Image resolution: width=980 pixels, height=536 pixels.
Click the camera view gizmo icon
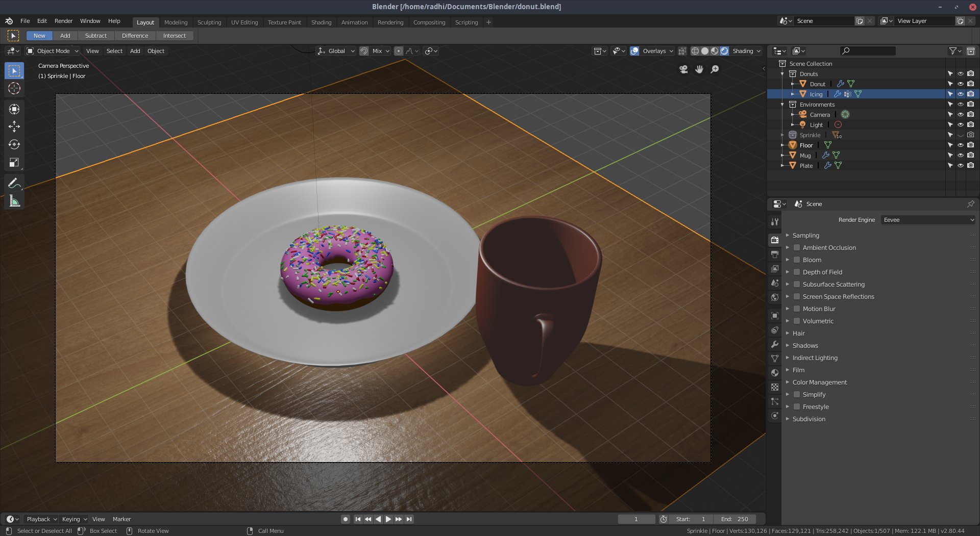pos(683,69)
